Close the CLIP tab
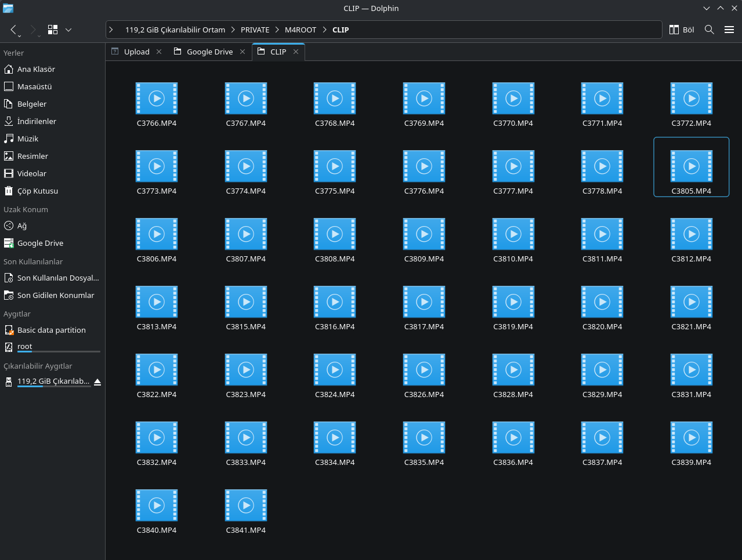The width and height of the screenshot is (742, 560). (296, 52)
